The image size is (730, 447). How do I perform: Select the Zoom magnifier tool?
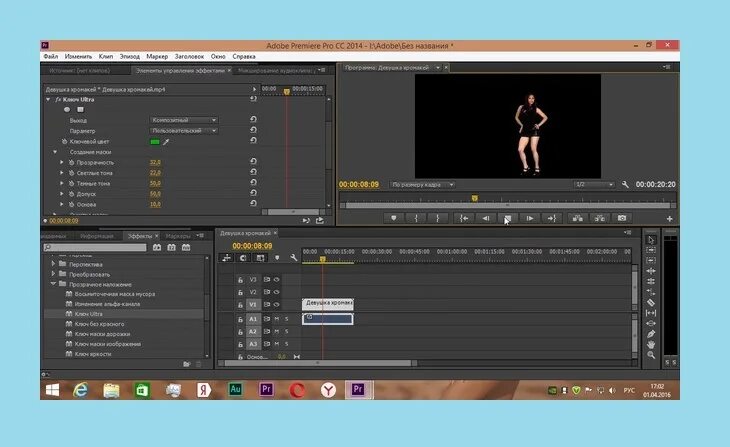click(x=651, y=355)
